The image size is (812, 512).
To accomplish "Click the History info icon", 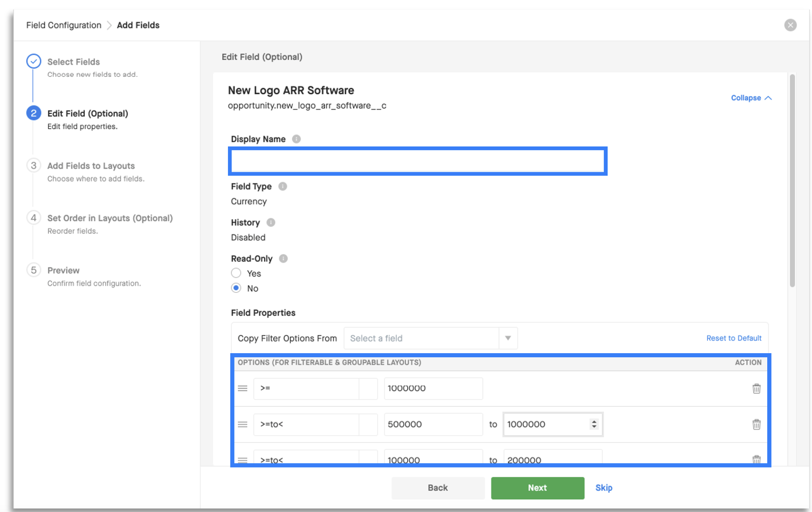I will [x=270, y=222].
